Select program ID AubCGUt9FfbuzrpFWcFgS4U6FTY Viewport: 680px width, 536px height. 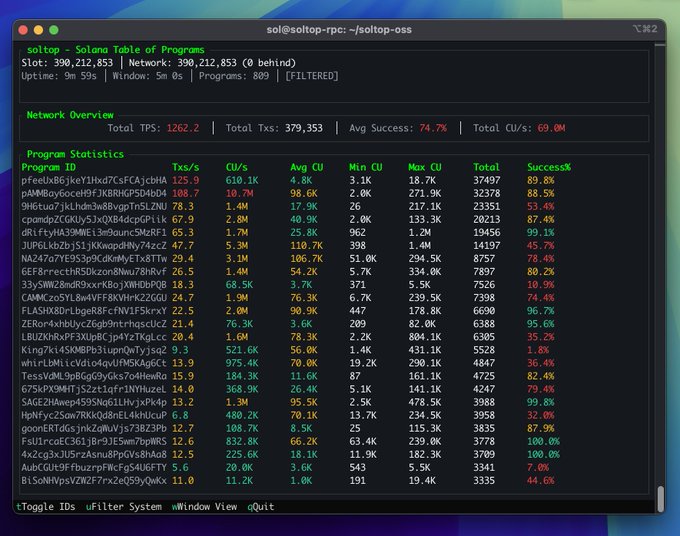94,467
